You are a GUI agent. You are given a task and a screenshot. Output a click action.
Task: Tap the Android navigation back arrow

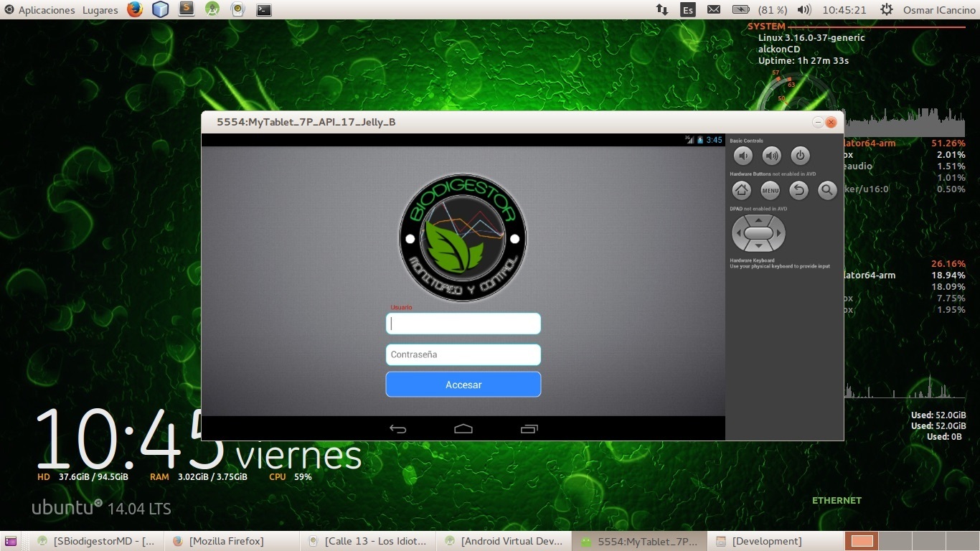pos(397,428)
